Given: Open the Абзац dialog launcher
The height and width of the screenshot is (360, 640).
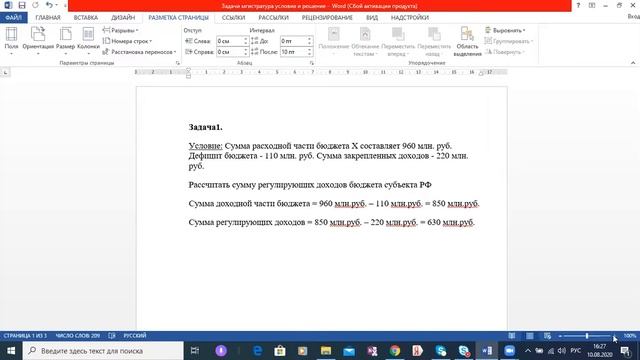Looking at the screenshot, I should pyautogui.click(x=311, y=63).
